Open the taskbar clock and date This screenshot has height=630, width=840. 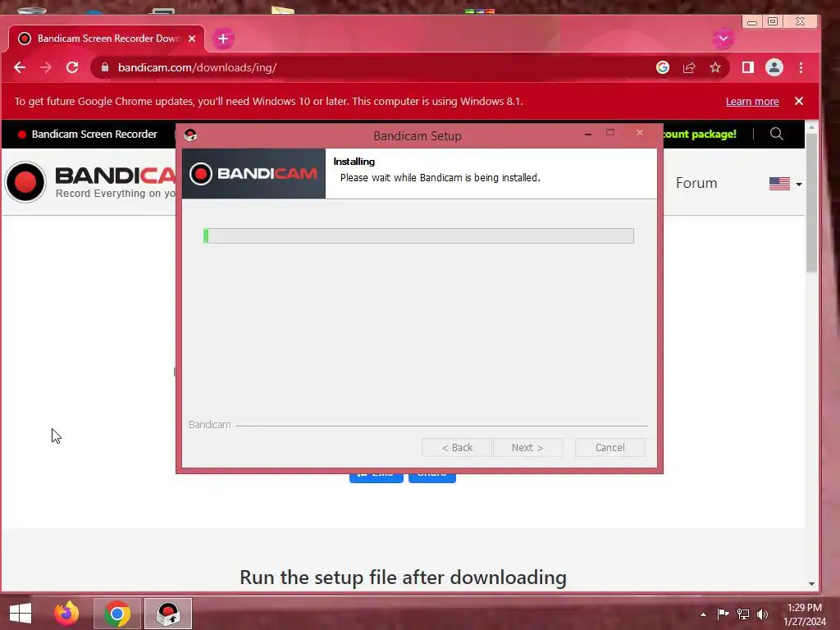[805, 614]
